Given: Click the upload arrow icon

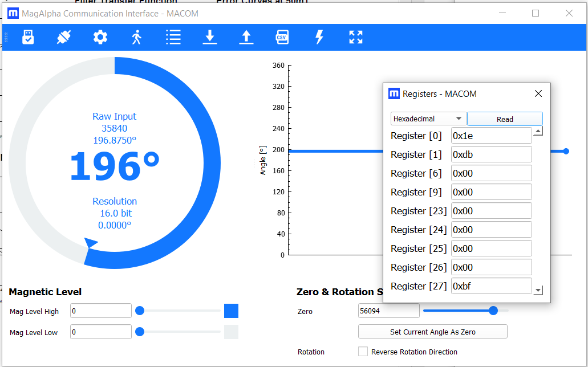Looking at the screenshot, I should (246, 38).
